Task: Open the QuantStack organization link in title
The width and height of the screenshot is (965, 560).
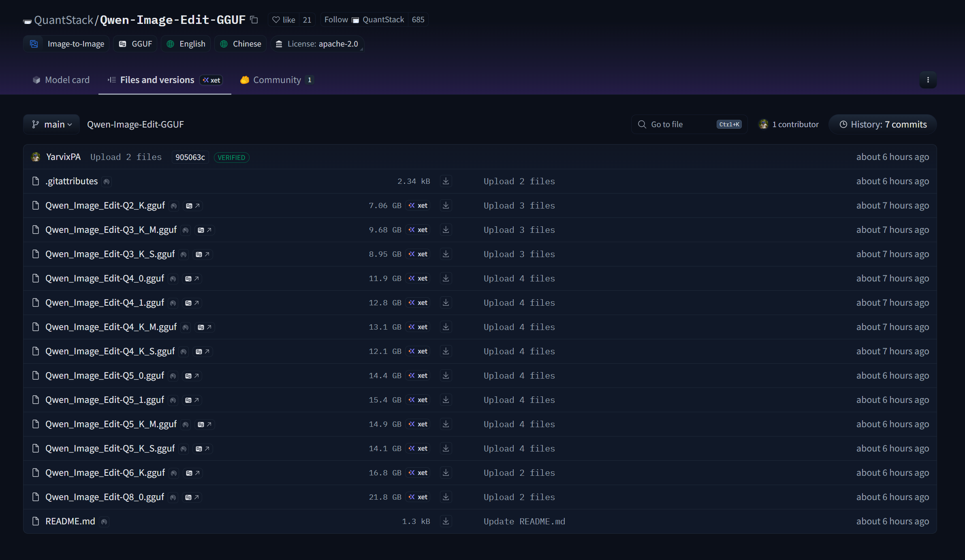Action: point(64,20)
